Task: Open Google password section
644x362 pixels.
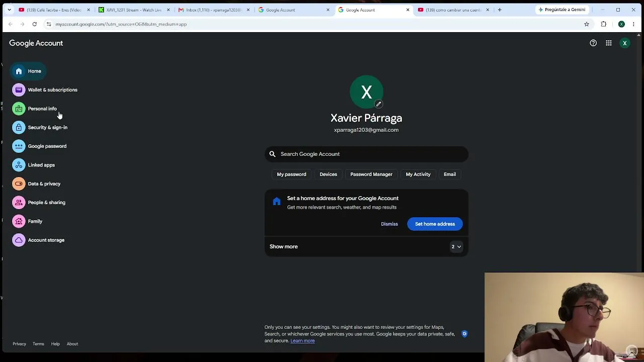Action: pos(40,146)
